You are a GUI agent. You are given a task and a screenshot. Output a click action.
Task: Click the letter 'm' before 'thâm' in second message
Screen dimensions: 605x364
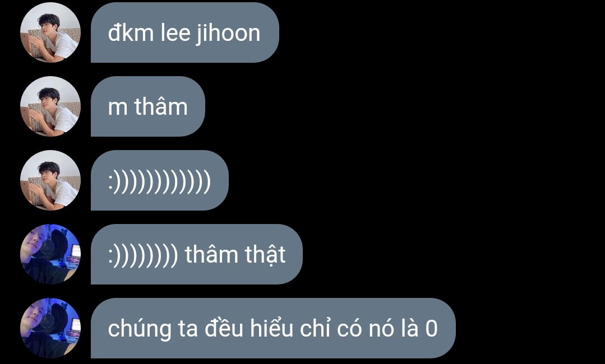point(118,108)
